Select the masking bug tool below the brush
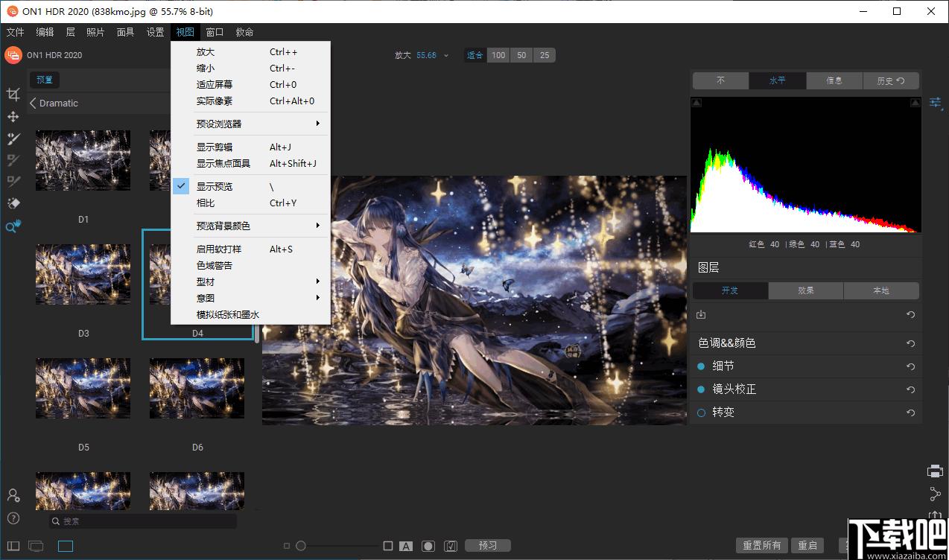The image size is (949, 560). coord(13,182)
